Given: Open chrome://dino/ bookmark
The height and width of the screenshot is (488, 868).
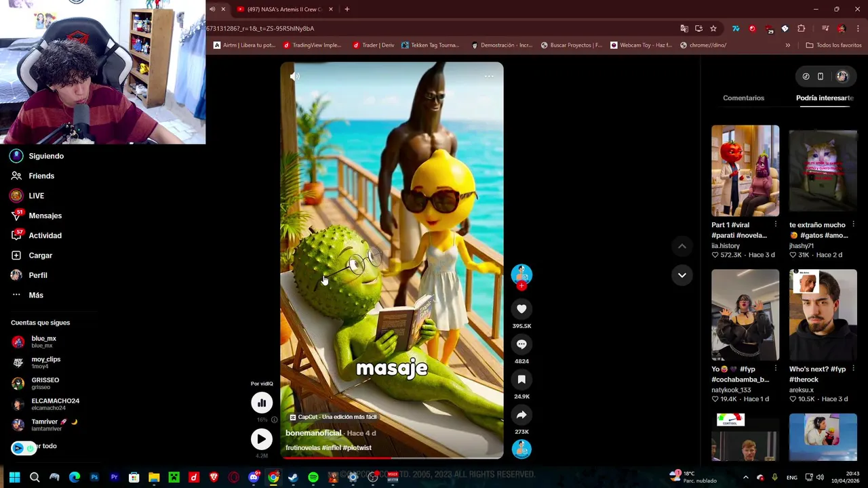Looking at the screenshot, I should tap(703, 45).
